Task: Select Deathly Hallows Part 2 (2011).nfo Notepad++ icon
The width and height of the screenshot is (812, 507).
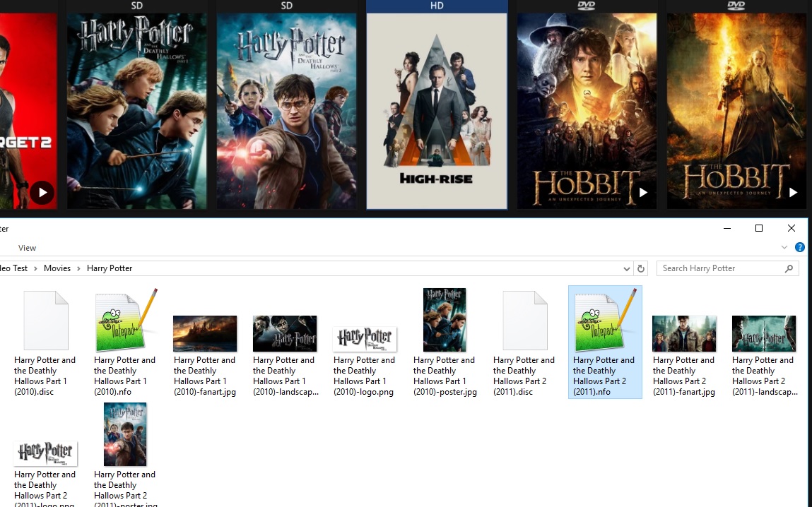Action: click(x=605, y=321)
